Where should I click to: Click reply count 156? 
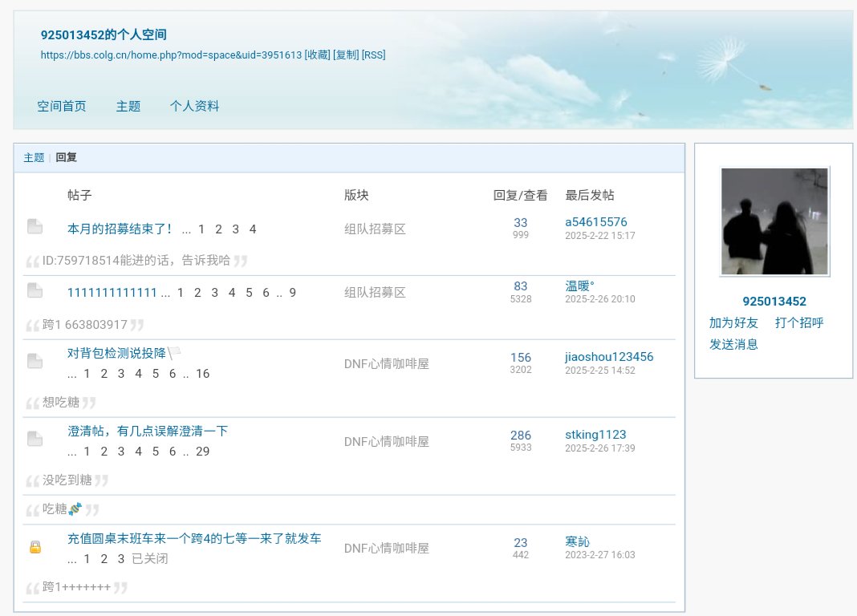(520, 358)
